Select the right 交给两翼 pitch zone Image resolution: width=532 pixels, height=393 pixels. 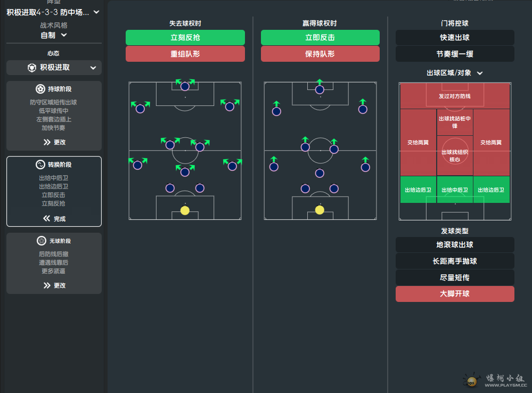click(492, 143)
